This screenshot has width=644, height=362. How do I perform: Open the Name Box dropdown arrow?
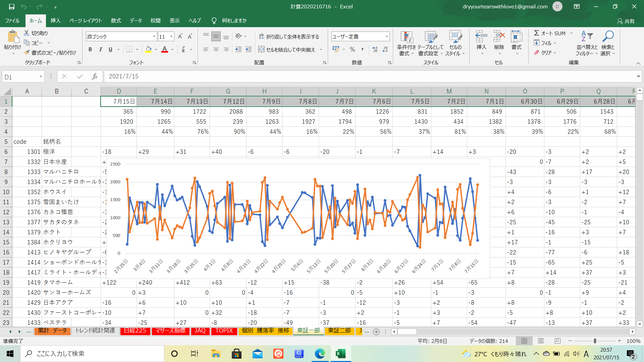pyautogui.click(x=41, y=77)
